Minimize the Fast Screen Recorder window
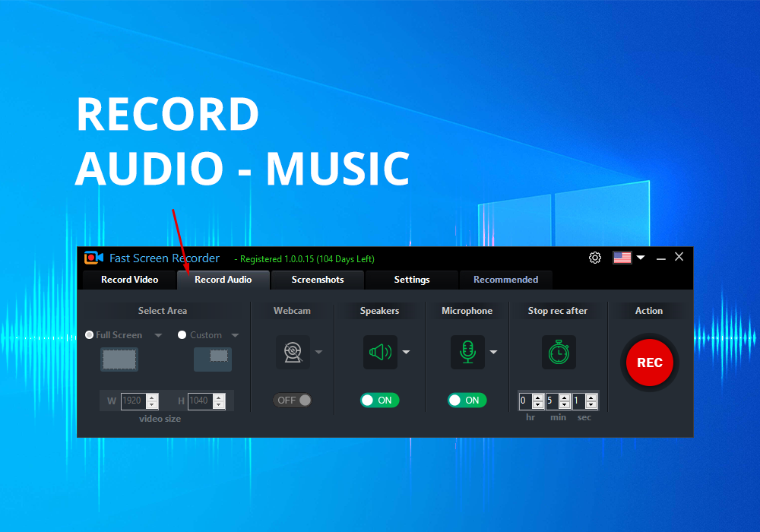 point(660,258)
